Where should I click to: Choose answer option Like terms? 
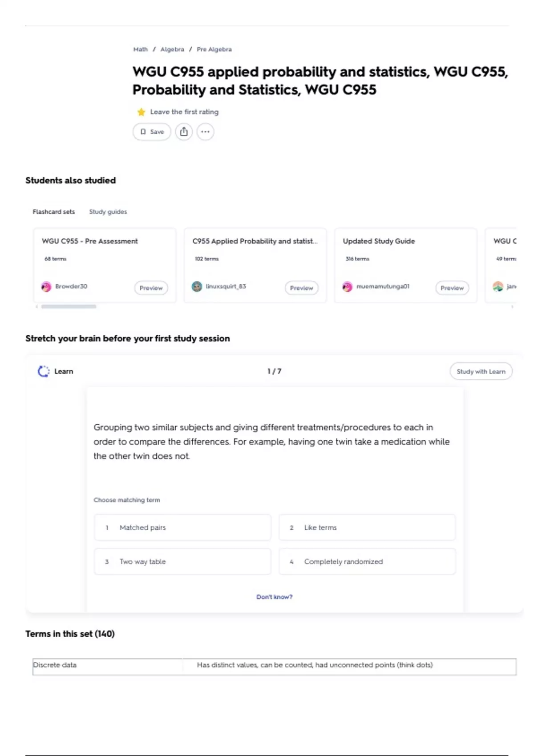(367, 527)
